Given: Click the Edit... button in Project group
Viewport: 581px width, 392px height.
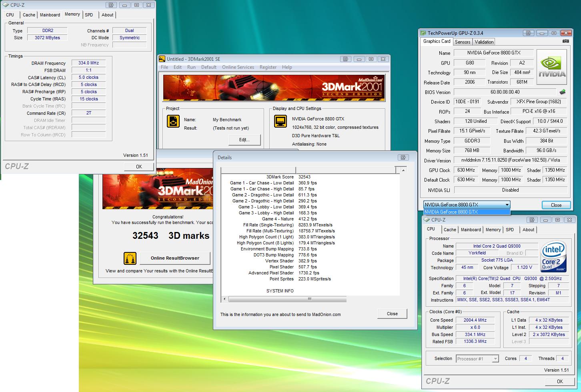Looking at the screenshot, I should pyautogui.click(x=244, y=140).
